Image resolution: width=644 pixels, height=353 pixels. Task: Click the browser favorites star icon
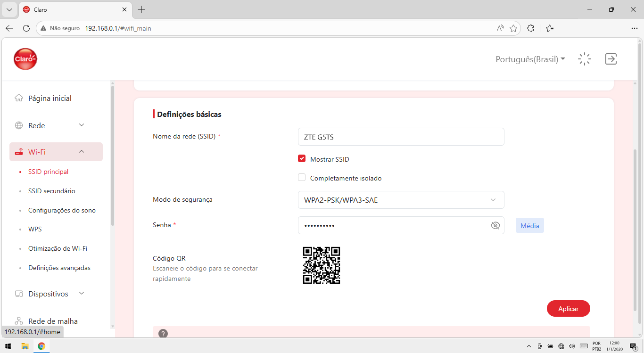point(513,28)
